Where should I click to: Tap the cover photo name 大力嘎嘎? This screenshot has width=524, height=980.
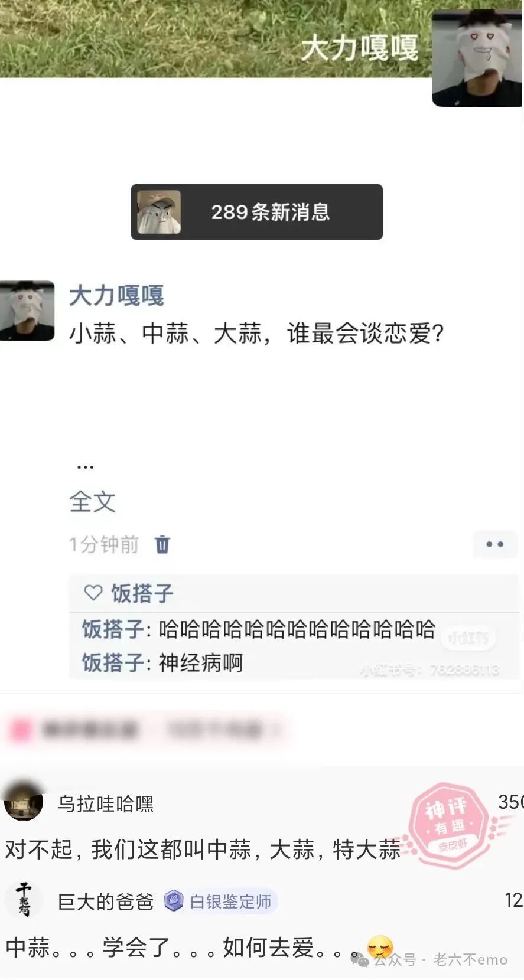tap(360, 48)
